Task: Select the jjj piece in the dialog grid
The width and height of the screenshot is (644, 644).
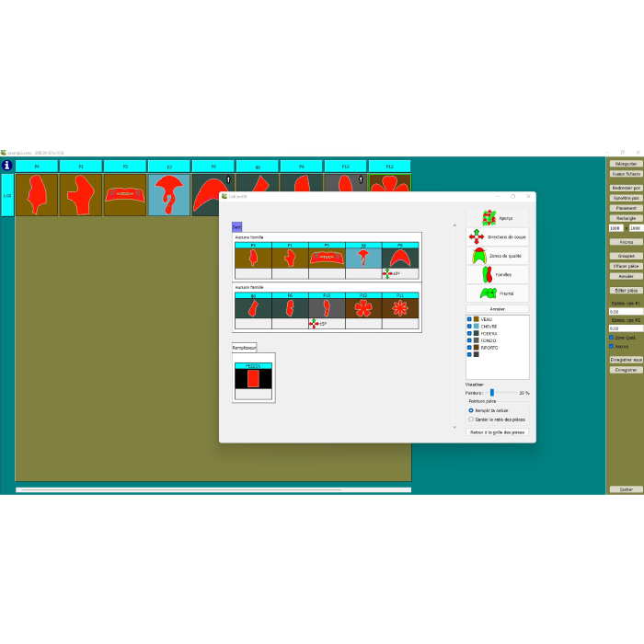Action: pos(363,258)
